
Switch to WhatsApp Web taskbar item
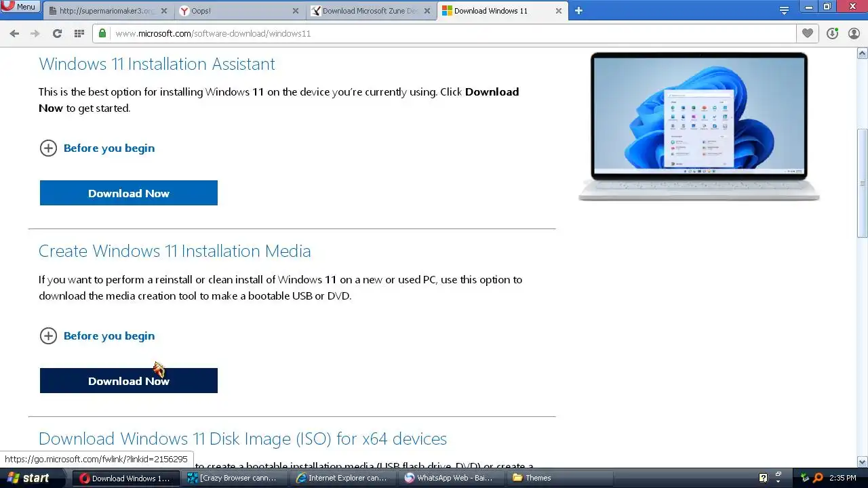pyautogui.click(x=451, y=478)
